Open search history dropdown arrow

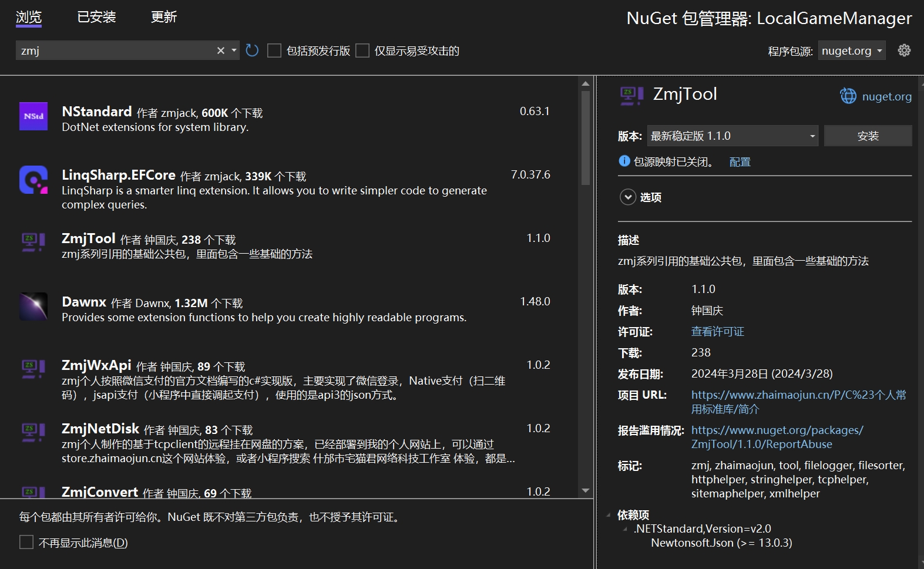tap(234, 50)
